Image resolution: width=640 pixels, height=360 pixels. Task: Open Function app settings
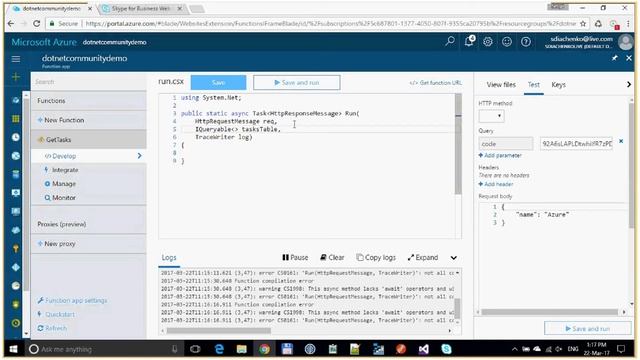pyautogui.click(x=72, y=300)
